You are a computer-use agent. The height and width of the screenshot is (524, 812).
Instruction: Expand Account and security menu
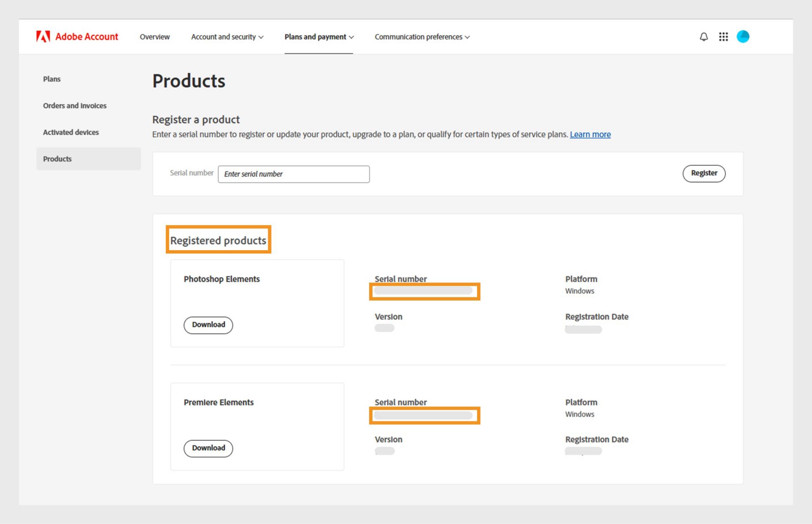227,37
